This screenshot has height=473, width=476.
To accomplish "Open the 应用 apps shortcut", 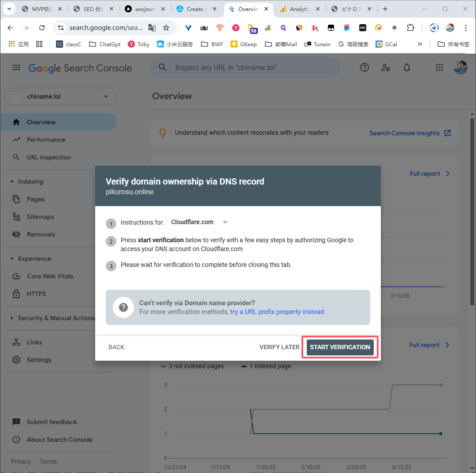I will coord(19,44).
